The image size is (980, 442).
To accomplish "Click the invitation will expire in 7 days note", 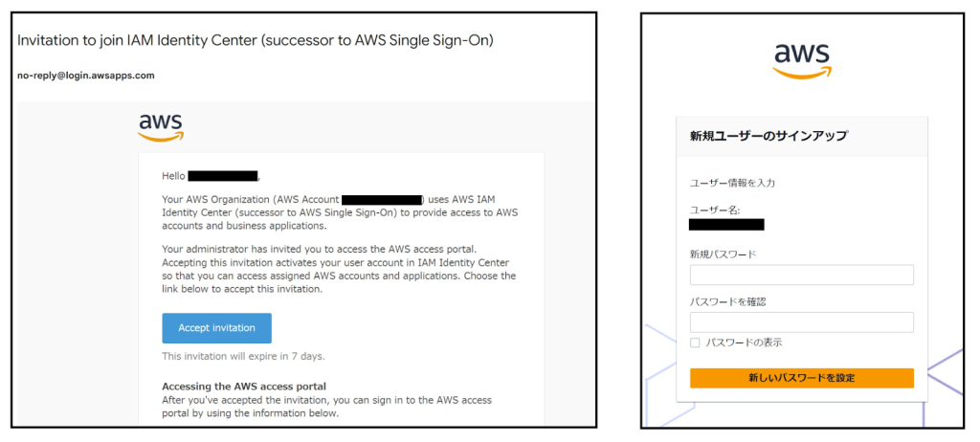I will [x=243, y=357].
